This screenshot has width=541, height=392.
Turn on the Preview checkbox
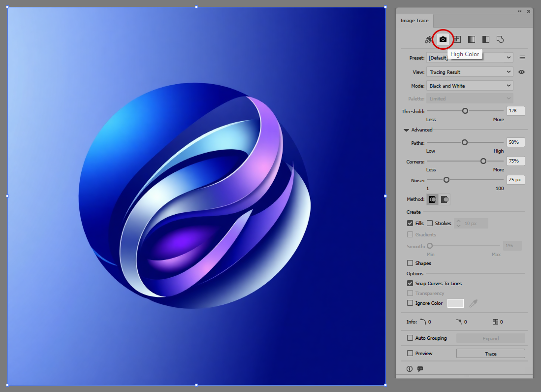(x=410, y=353)
